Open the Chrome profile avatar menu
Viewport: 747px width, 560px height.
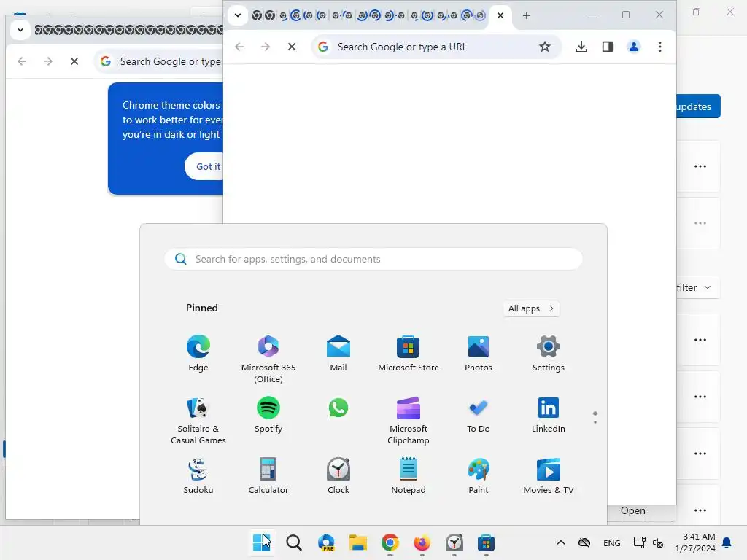click(634, 47)
